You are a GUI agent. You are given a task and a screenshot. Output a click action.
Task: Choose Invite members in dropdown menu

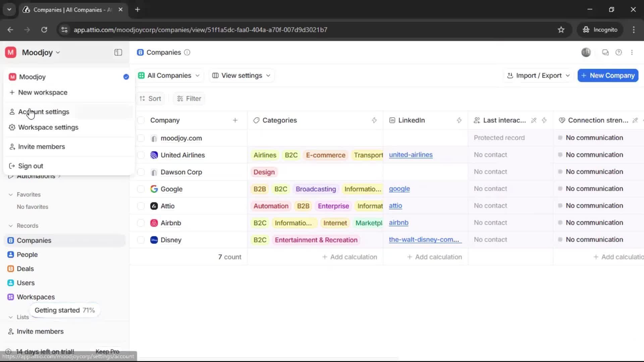click(69, 147)
